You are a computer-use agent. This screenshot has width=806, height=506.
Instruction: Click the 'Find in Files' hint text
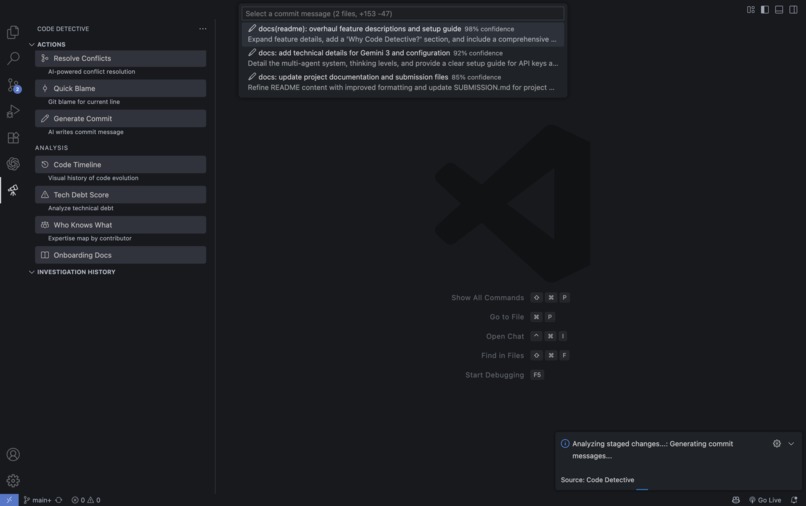tap(502, 355)
